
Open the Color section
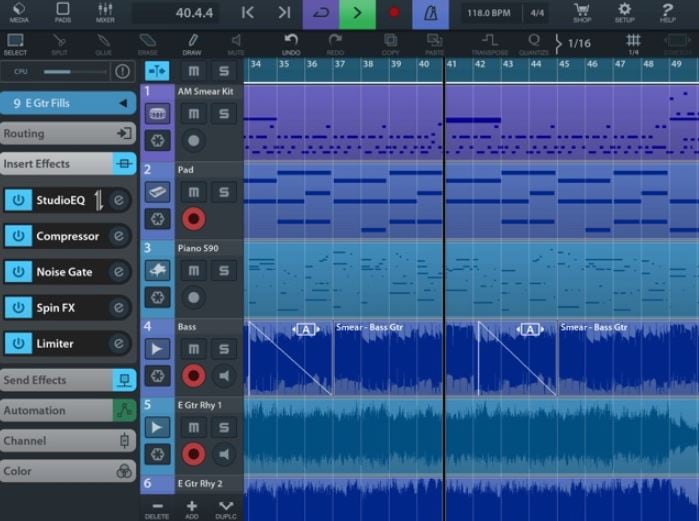pyautogui.click(x=68, y=471)
